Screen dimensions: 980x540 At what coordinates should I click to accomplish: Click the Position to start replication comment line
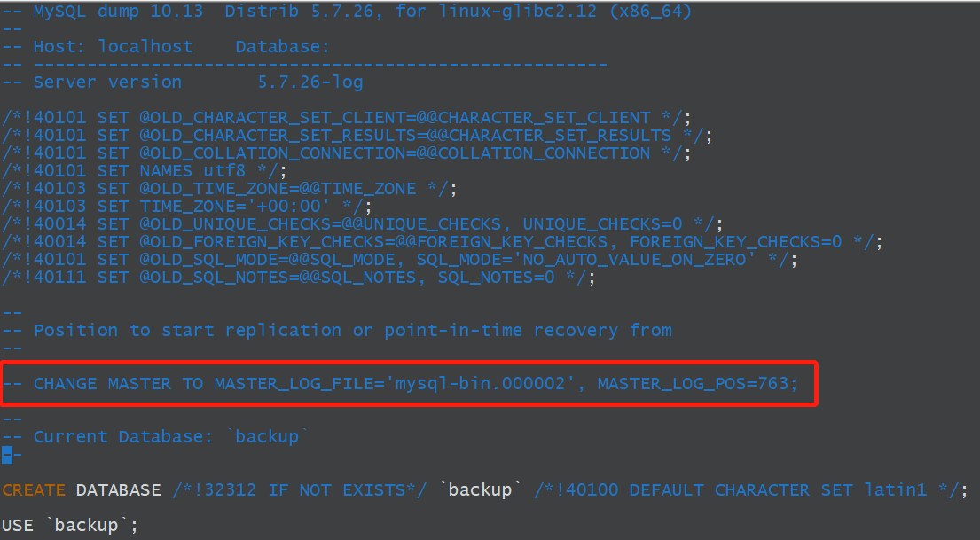coord(352,330)
